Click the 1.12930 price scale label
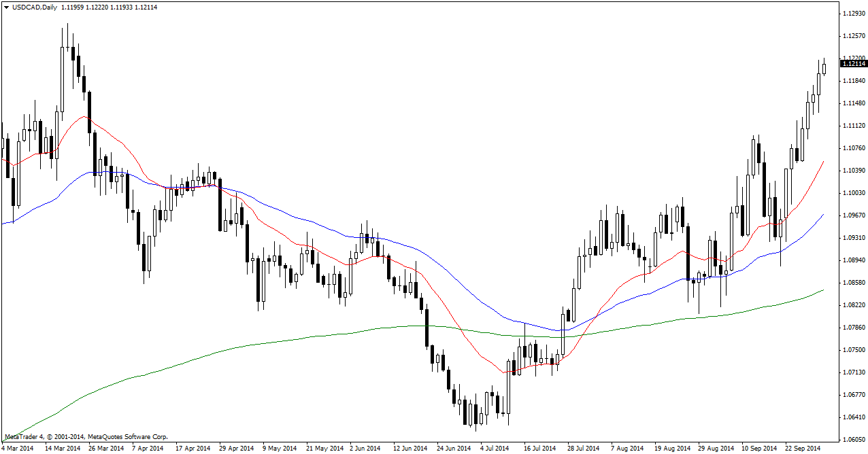The image size is (868, 454). click(x=853, y=14)
